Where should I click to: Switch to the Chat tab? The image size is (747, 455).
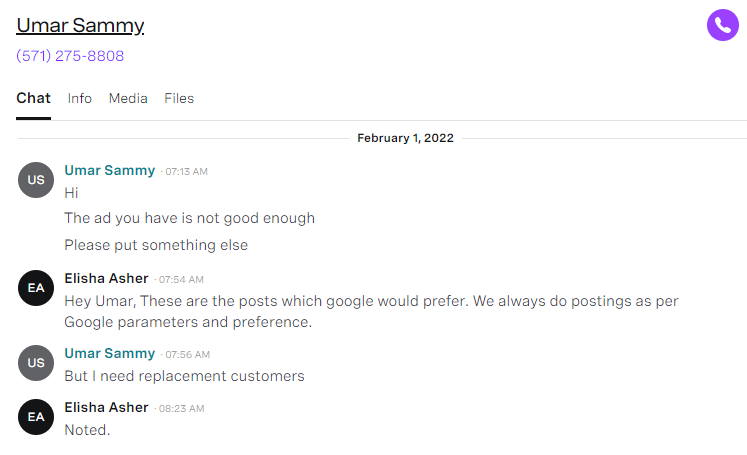tap(33, 98)
